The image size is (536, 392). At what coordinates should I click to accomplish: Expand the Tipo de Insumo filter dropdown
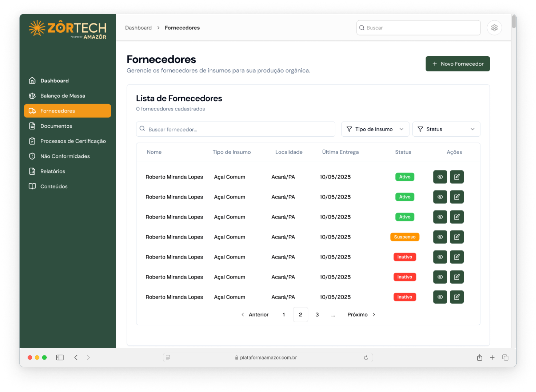(375, 129)
